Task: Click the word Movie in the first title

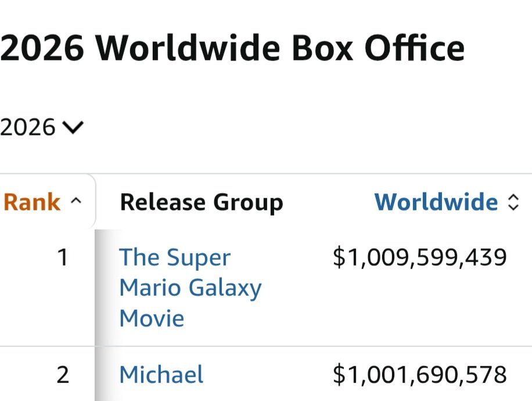Action: 152,318
